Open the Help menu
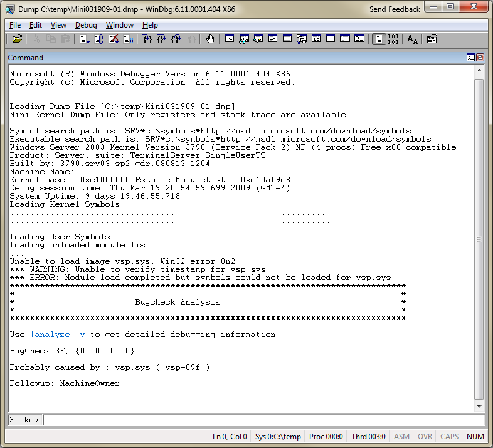Viewport: 493px width, 448px height. (x=150, y=25)
